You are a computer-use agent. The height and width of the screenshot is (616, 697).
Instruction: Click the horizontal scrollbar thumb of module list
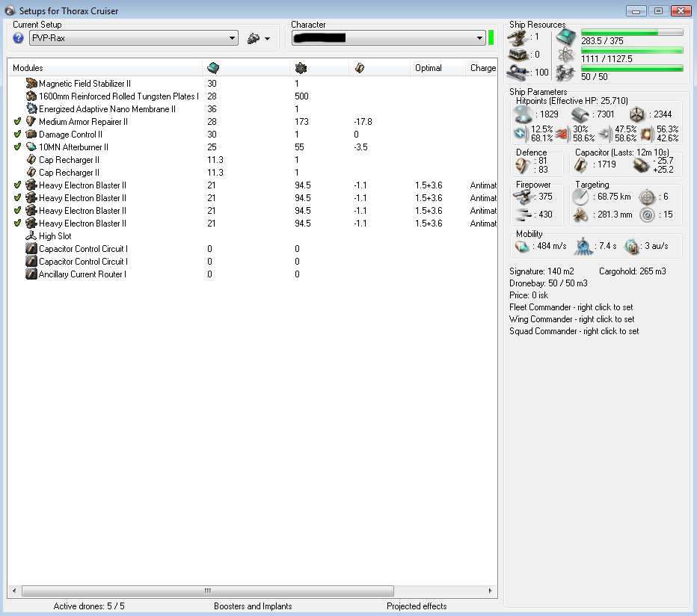coord(208,591)
